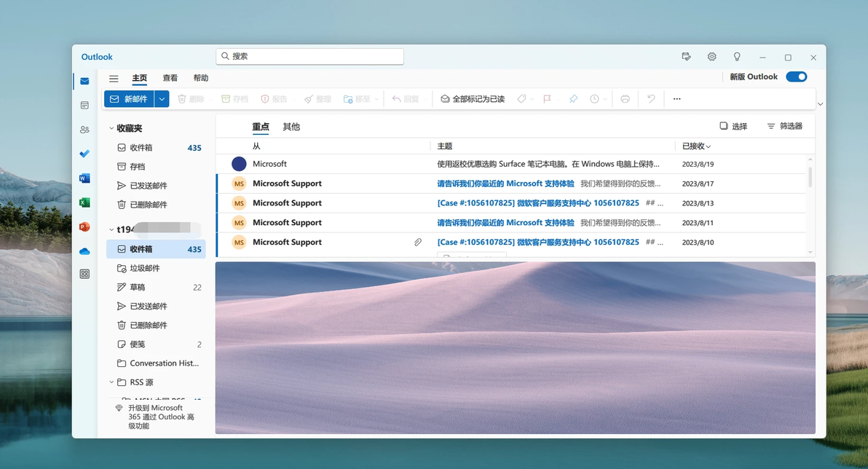Click the Move to 移至 toolbar button

357,99
